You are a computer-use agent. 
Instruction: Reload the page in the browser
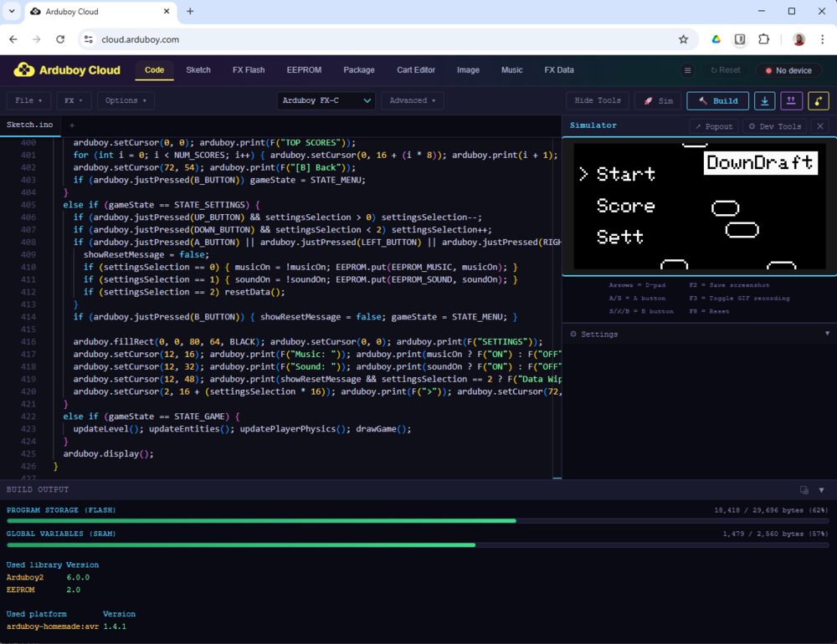point(60,39)
